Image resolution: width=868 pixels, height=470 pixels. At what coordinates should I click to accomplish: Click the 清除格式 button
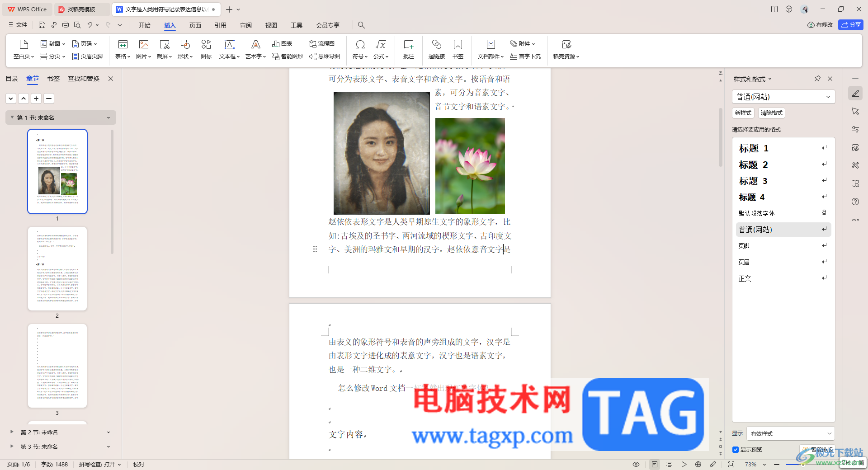pos(772,113)
